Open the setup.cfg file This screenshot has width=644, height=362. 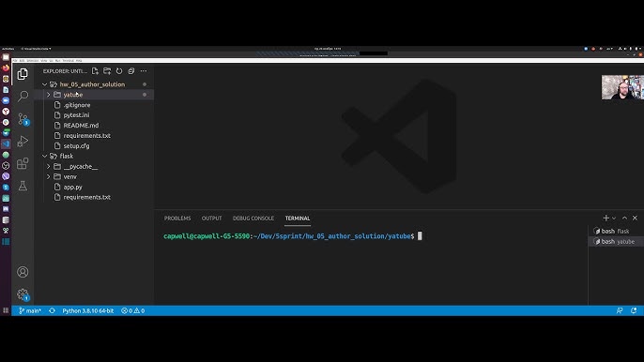76,145
